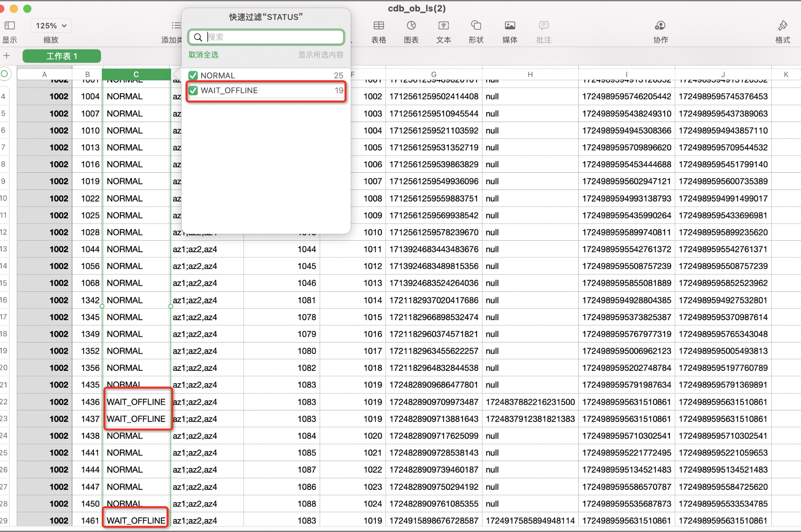The height and width of the screenshot is (532, 801).
Task: Select column H header
Action: pos(530,74)
